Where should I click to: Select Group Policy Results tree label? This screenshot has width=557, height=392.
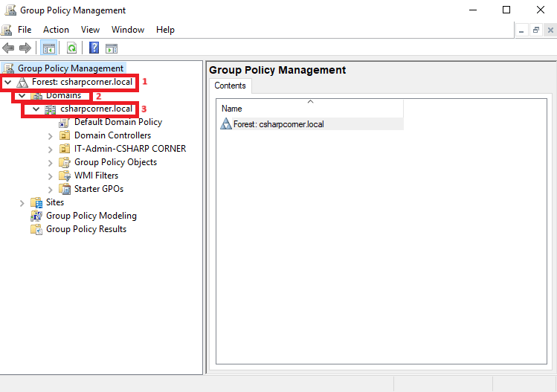click(x=86, y=229)
